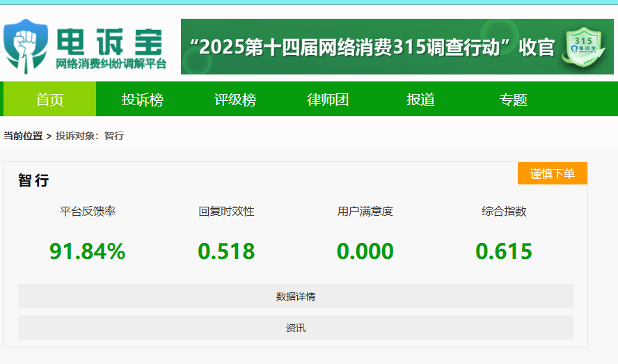Click the 315 shield badge in banner
Viewport: 618px width, 364px height.
pyautogui.click(x=585, y=47)
